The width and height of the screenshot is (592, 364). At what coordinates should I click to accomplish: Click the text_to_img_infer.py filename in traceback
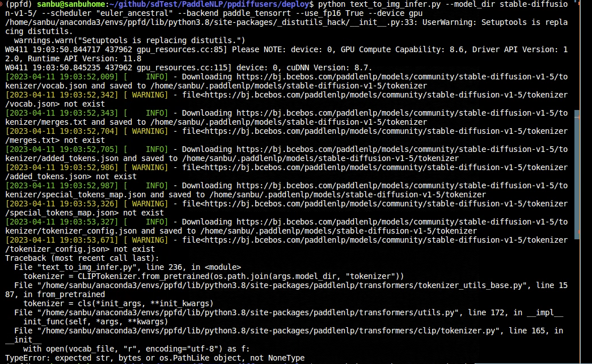coord(82,267)
